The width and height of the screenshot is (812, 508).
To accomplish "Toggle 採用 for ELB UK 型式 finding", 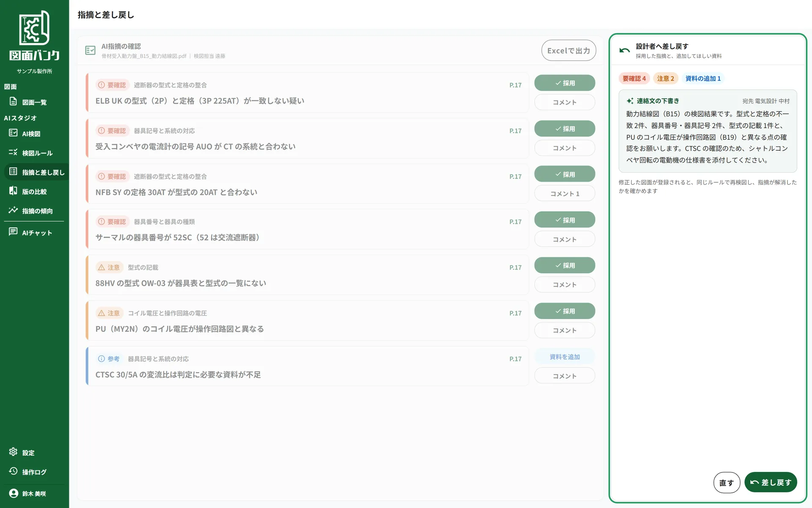I will click(x=565, y=83).
